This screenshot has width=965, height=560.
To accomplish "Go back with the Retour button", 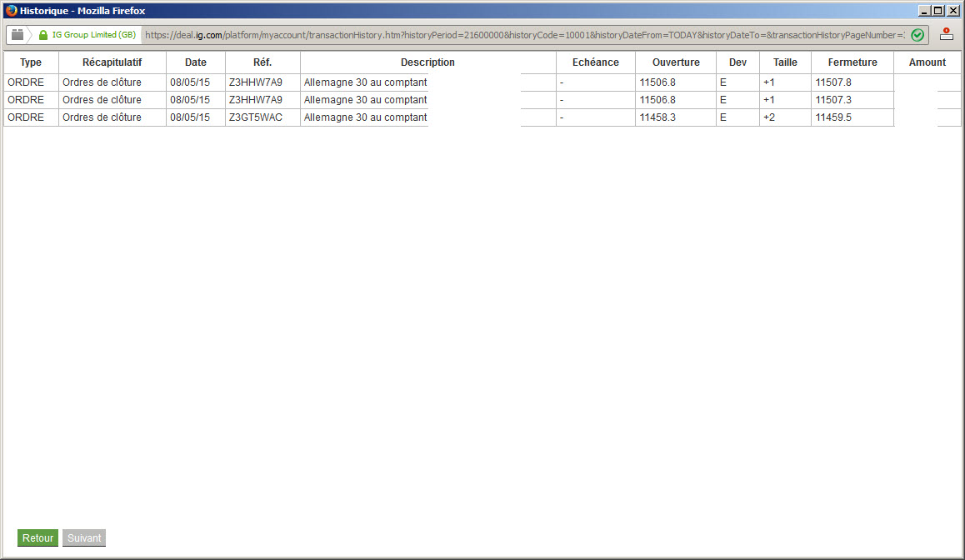I will pyautogui.click(x=37, y=537).
